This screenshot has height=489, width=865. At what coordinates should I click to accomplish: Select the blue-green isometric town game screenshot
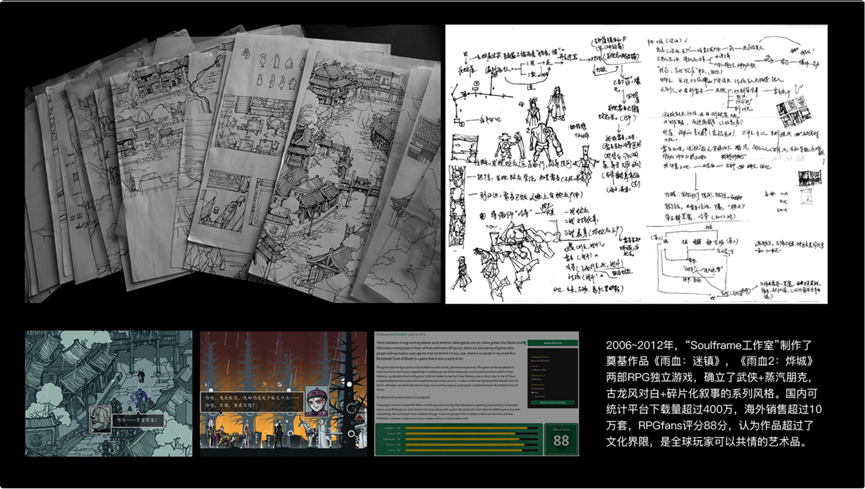[x=109, y=393]
